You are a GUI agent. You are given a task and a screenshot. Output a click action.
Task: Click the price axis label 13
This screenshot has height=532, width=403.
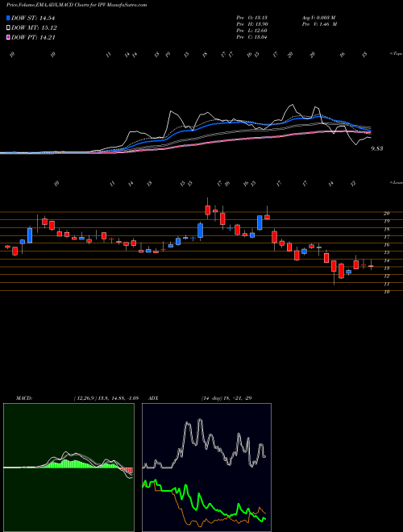click(x=386, y=268)
